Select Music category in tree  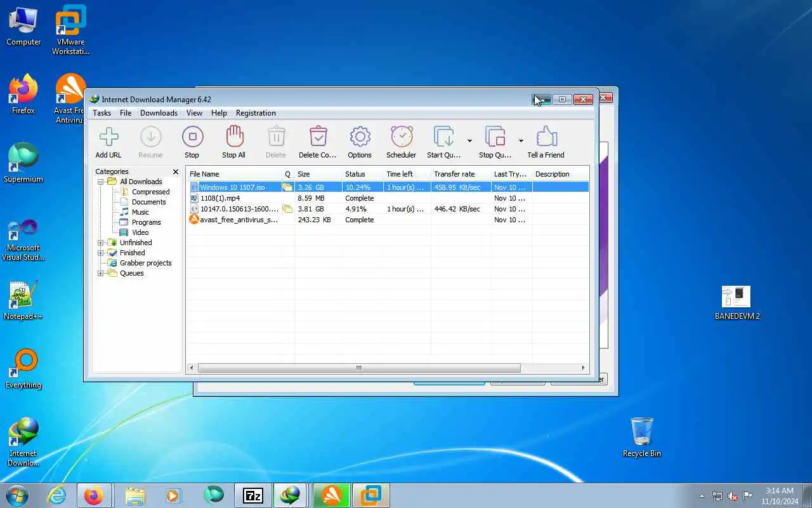[140, 212]
